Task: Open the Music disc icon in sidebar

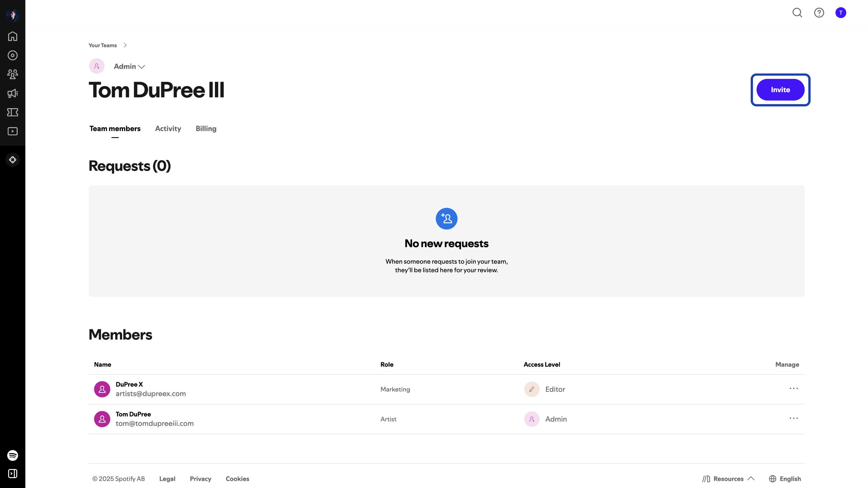Action: coord(13,55)
